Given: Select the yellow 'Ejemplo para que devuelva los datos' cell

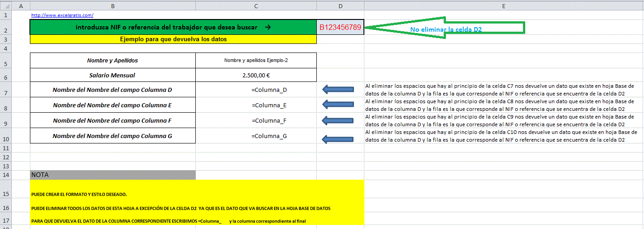Looking at the screenshot, I should tap(173, 39).
